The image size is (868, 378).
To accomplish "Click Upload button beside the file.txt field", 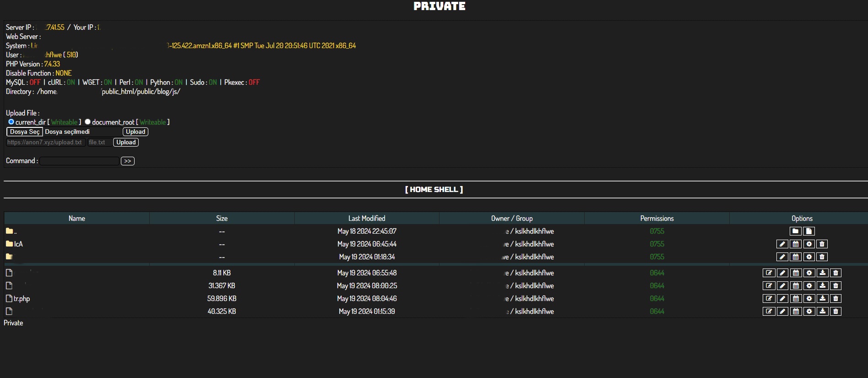I will 126,142.
